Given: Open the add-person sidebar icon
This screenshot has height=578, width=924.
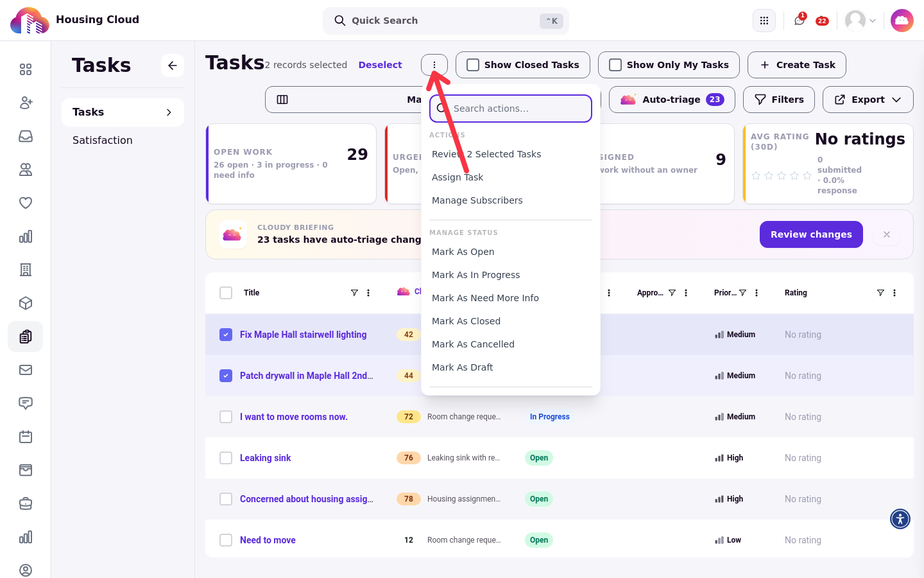Looking at the screenshot, I should [x=26, y=103].
